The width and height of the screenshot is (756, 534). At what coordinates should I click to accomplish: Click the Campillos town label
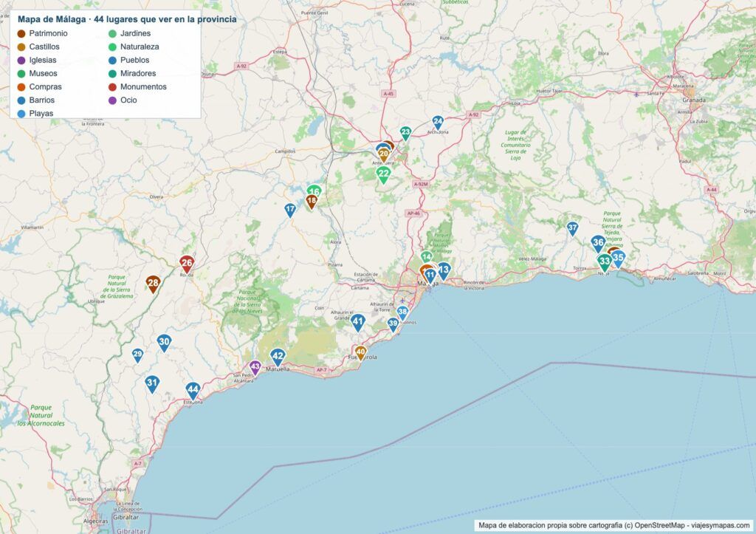285,151
